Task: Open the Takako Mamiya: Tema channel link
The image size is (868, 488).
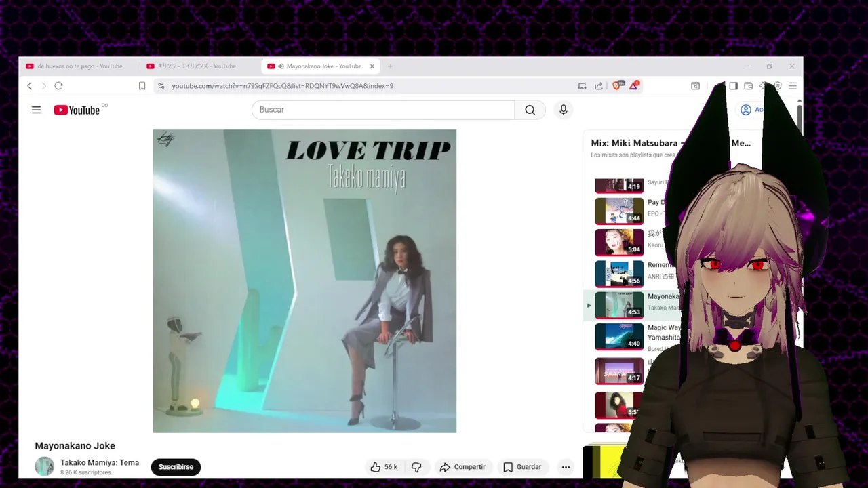Action: [100, 462]
